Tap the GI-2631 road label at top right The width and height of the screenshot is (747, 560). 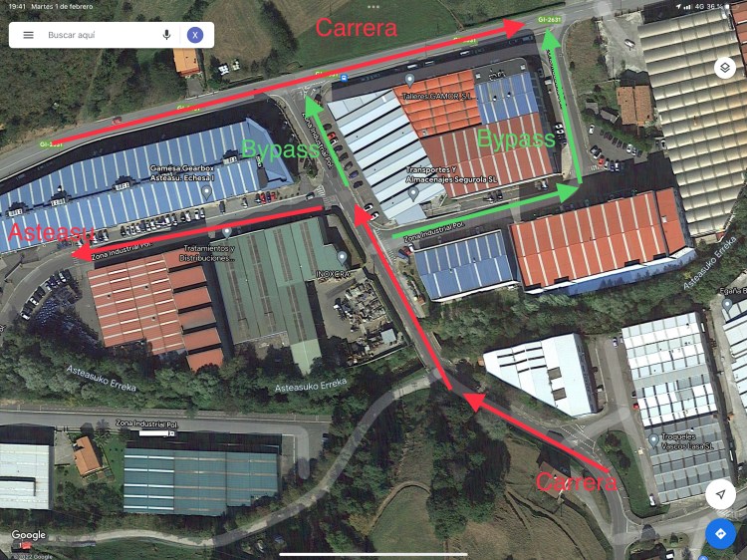pos(549,20)
